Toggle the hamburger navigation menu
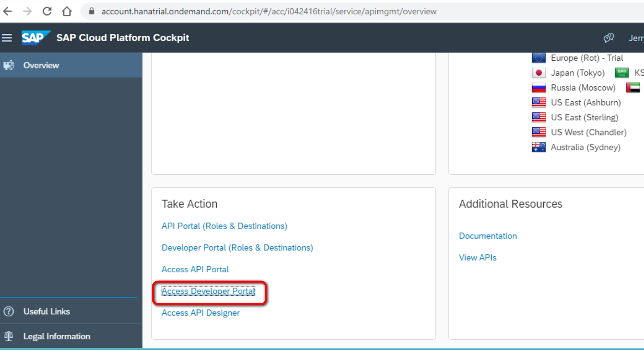The height and width of the screenshot is (350, 644). 7,38
